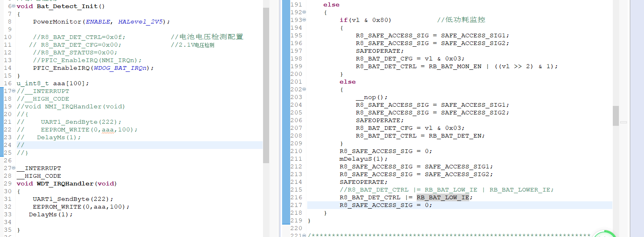Click RB_BAT_MON_EN on line 199
The height and width of the screenshot is (237, 644).
[x=455, y=67]
